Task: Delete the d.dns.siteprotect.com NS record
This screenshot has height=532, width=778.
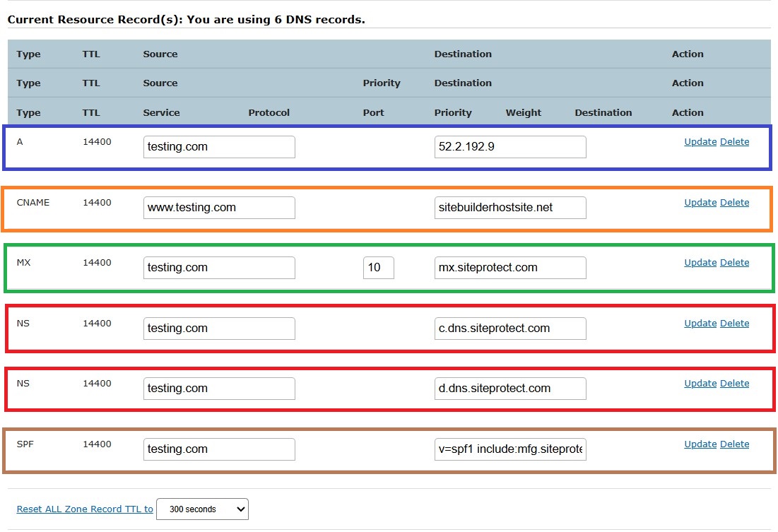Action: (734, 384)
